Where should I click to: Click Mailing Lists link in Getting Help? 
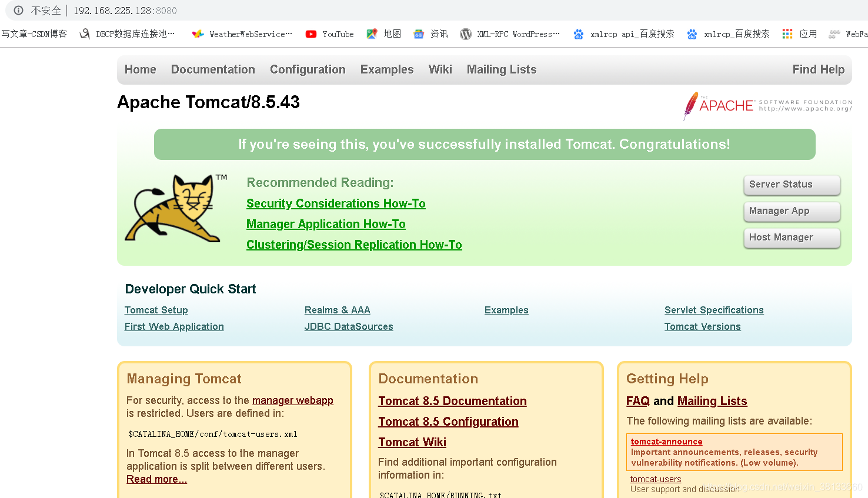(712, 401)
